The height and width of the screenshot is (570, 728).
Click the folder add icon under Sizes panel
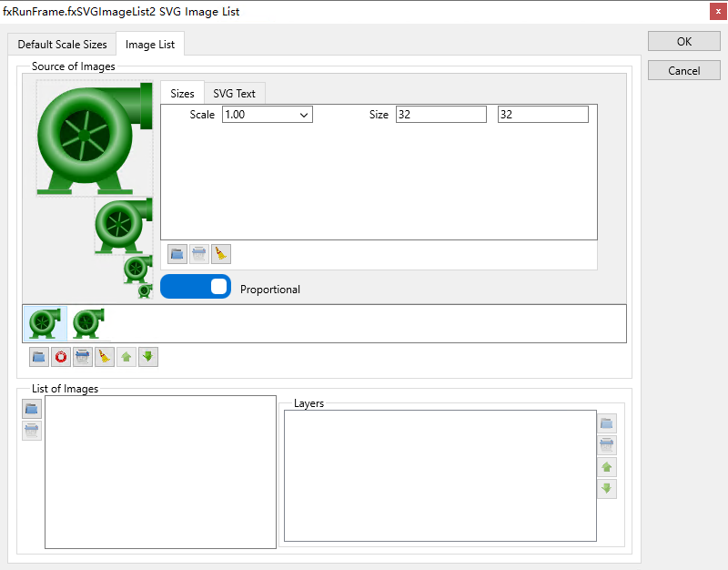tap(177, 254)
